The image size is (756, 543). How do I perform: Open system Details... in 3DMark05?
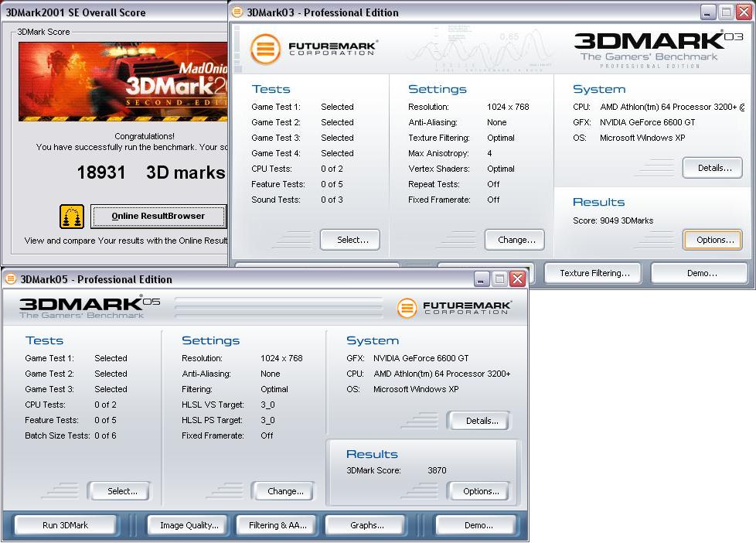coord(478,421)
